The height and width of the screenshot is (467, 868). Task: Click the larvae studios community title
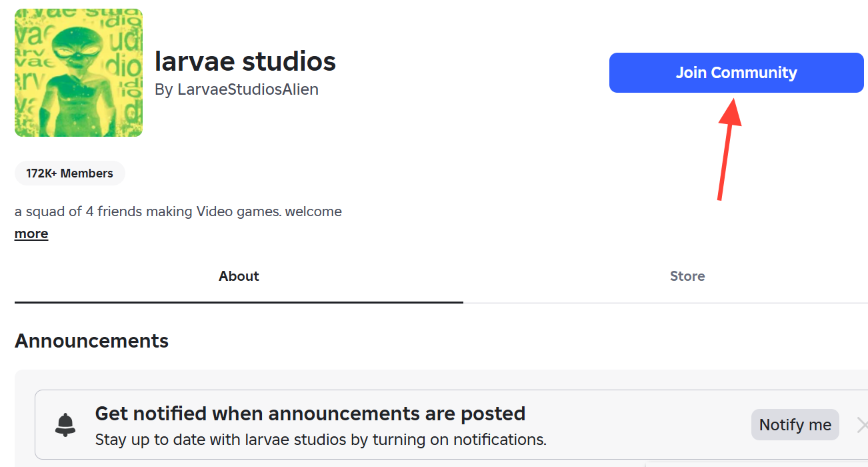[x=245, y=61]
